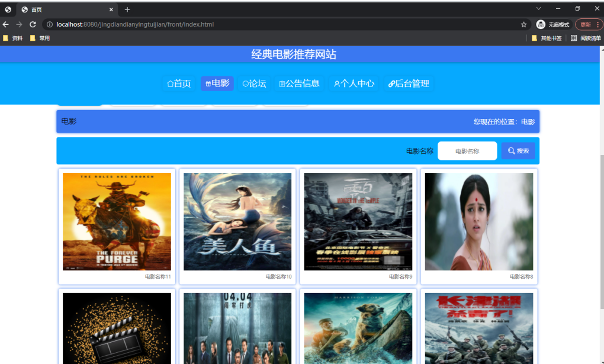Bookmark this page with the star icon

click(523, 24)
